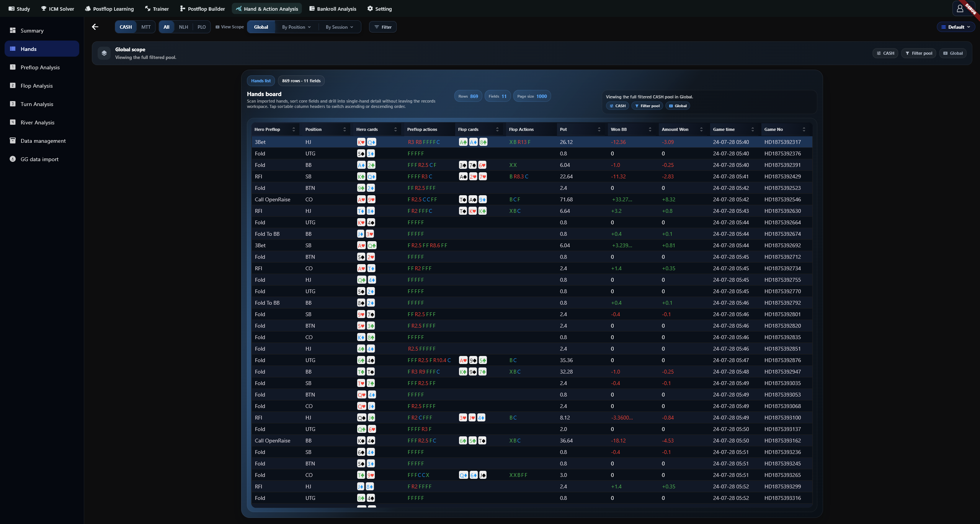Open the ICM Solver

(x=57, y=9)
